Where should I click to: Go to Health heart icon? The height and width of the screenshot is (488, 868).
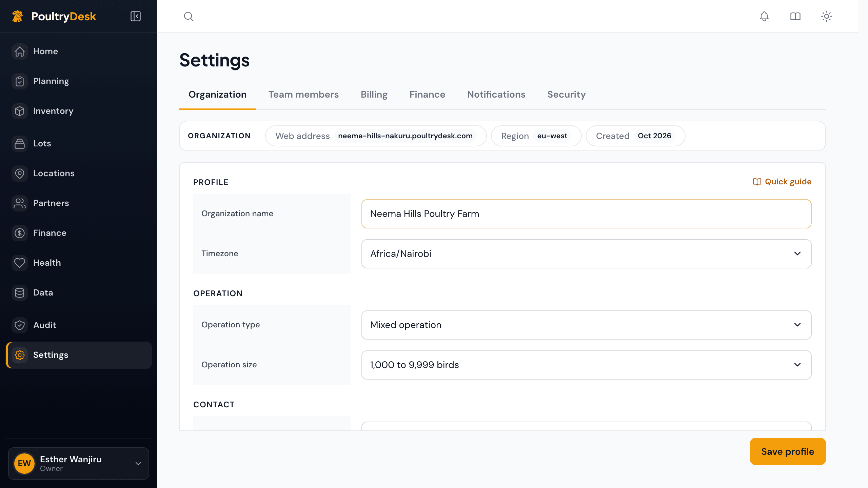click(20, 263)
